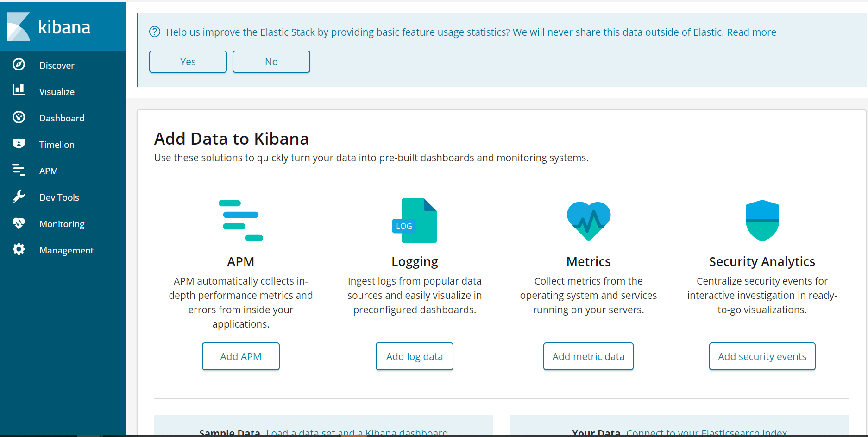This screenshot has width=868, height=437.
Task: Click the 'APM automatically collects' description
Action: (241, 302)
